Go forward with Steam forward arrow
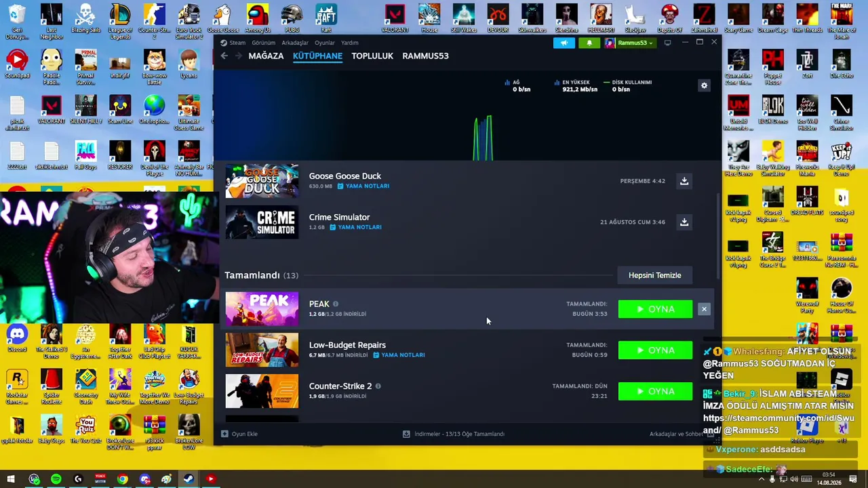 point(238,56)
